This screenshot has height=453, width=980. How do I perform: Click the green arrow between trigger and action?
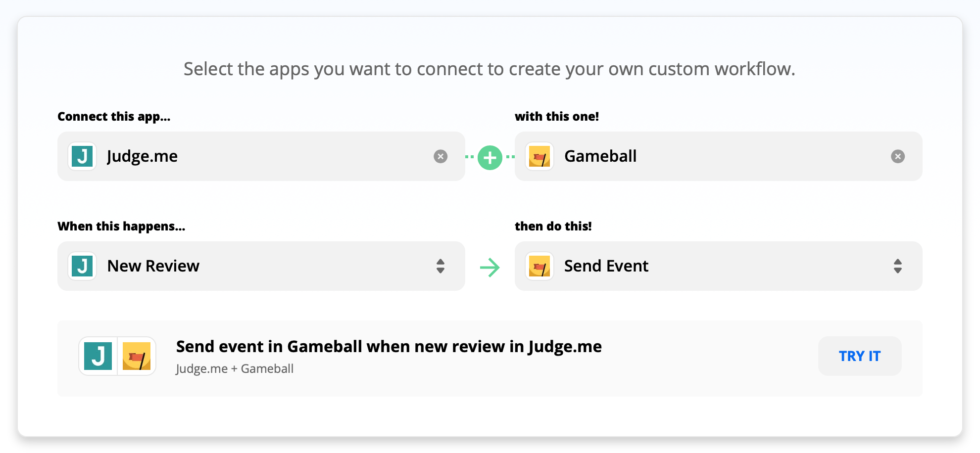[490, 268]
